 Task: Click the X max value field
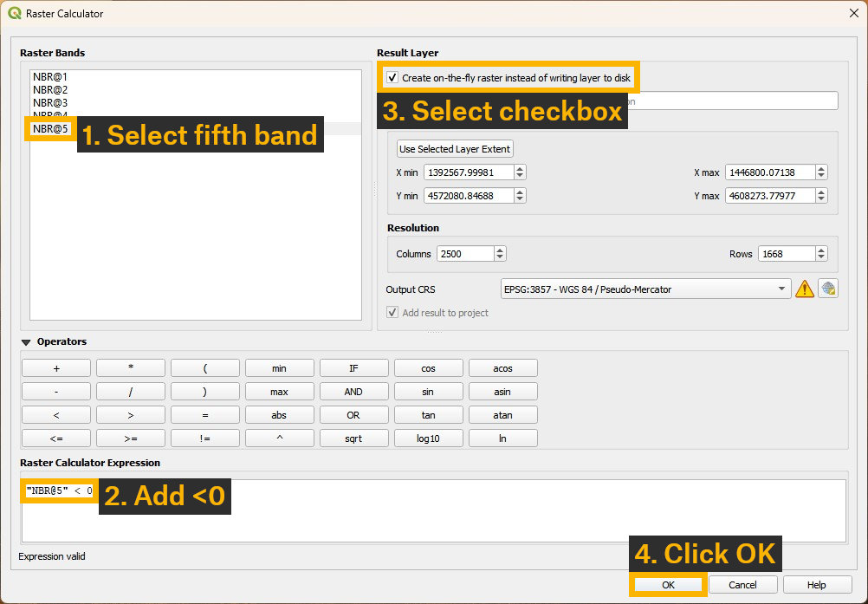pyautogui.click(x=770, y=172)
